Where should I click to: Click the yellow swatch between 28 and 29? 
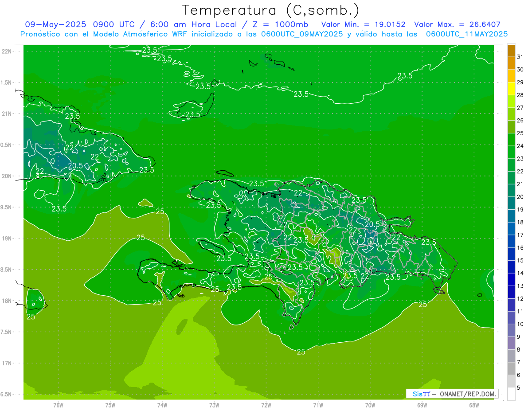[511, 89]
